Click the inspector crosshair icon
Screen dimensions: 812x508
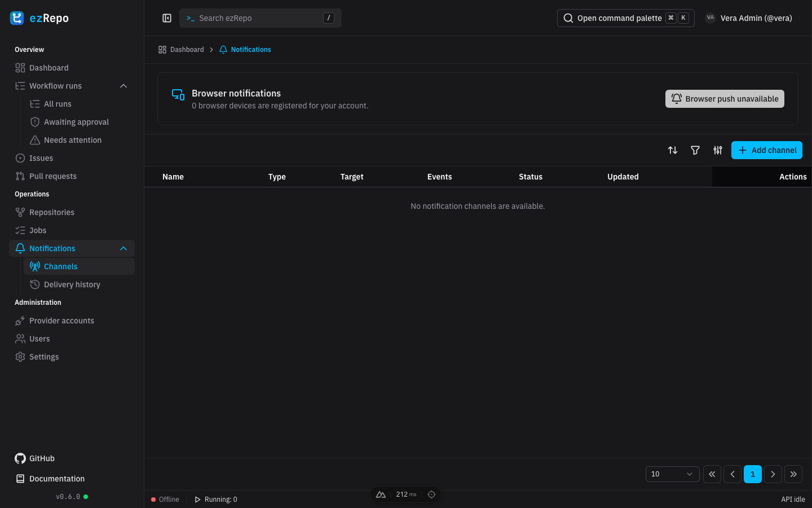click(431, 494)
